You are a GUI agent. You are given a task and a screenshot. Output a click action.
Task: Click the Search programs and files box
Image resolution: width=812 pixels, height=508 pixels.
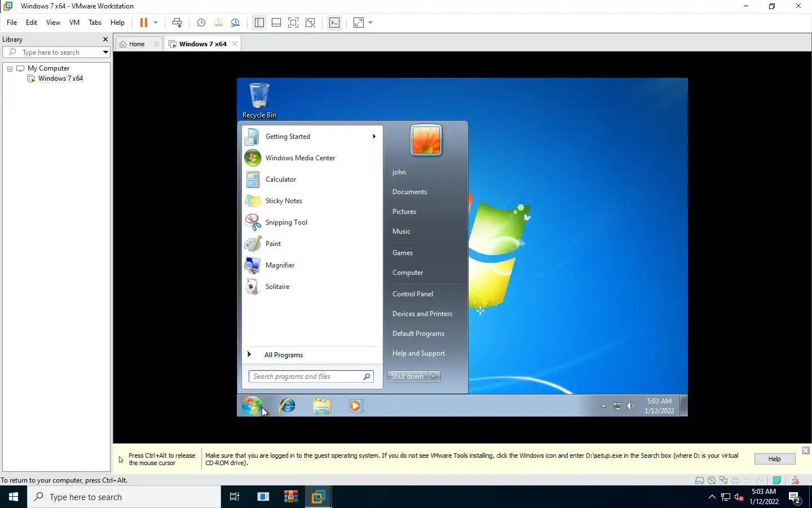click(x=311, y=376)
